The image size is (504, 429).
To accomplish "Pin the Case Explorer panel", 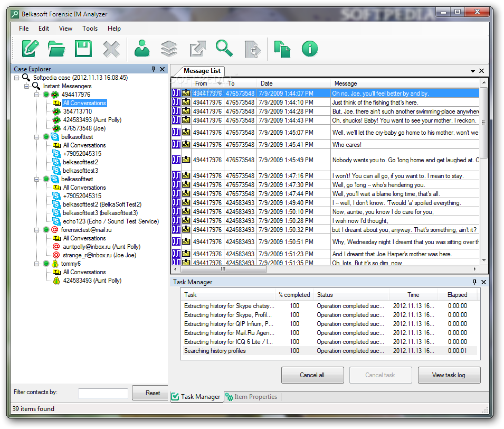I will point(154,69).
